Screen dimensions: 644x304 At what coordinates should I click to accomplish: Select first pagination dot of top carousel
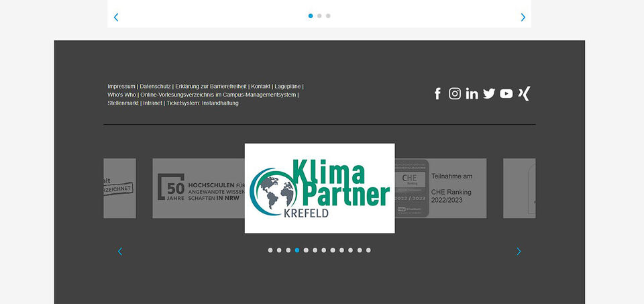[x=311, y=16]
